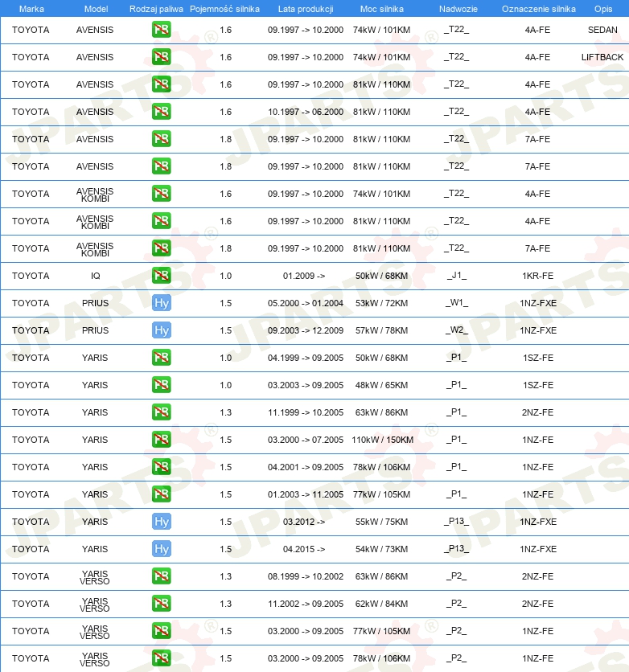The image size is (629, 672).
Task: Click the 11.1999 -> 10.2005 date cell
Action: tap(306, 412)
